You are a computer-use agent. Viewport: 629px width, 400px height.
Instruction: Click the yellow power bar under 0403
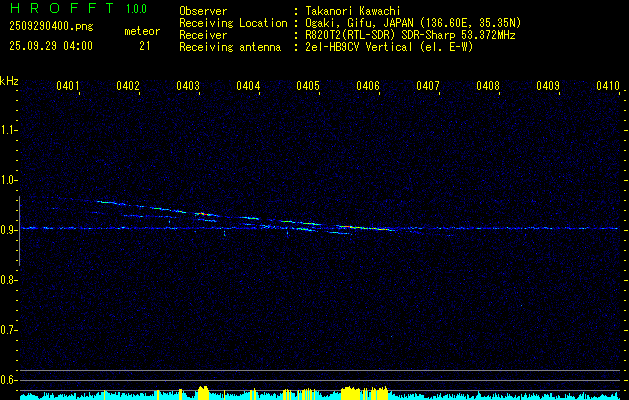point(204,393)
